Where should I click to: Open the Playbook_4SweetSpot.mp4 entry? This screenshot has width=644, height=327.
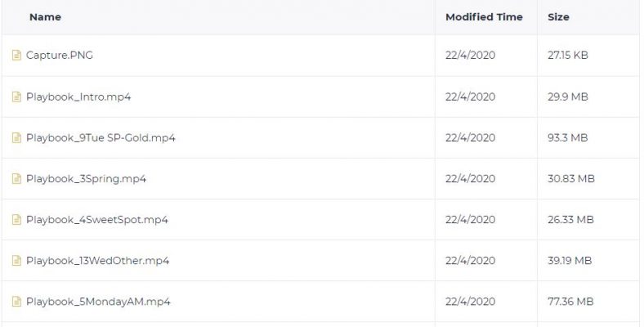click(97, 220)
